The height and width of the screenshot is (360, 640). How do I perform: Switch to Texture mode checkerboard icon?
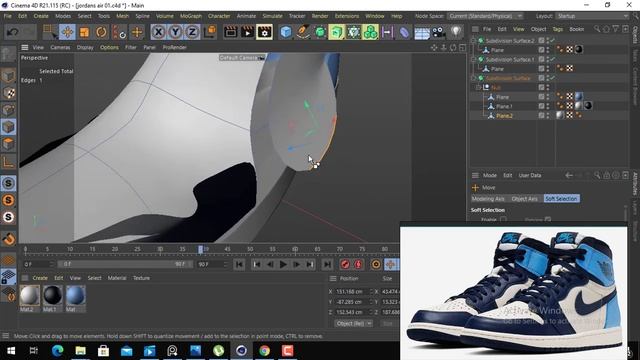tap(8, 93)
